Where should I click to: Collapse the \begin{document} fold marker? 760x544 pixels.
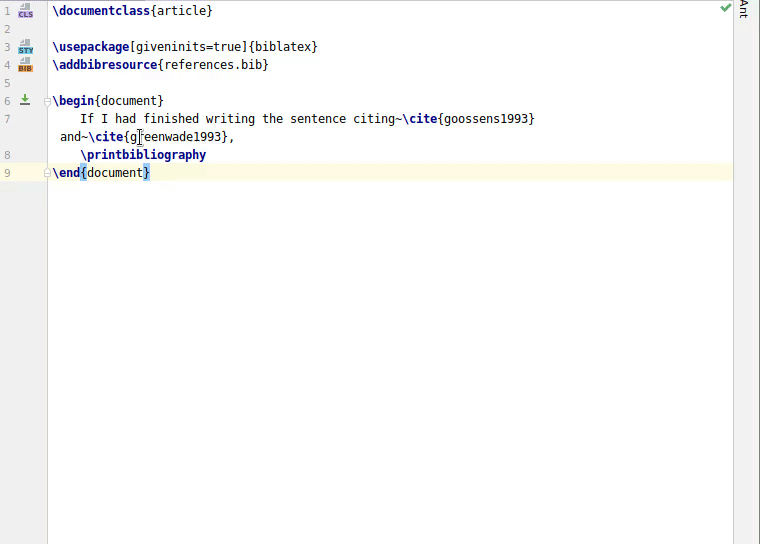pyautogui.click(x=47, y=101)
